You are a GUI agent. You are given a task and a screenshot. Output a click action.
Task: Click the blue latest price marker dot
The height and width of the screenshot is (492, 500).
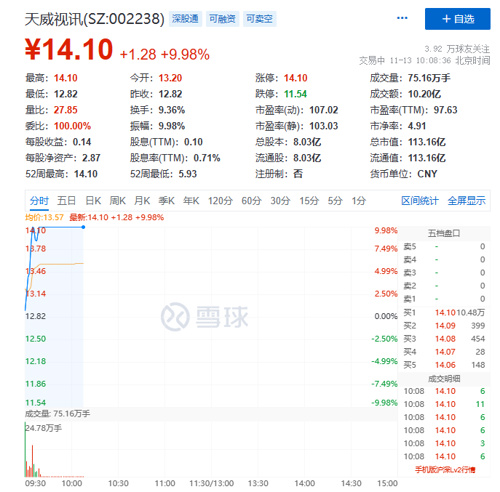(83, 227)
